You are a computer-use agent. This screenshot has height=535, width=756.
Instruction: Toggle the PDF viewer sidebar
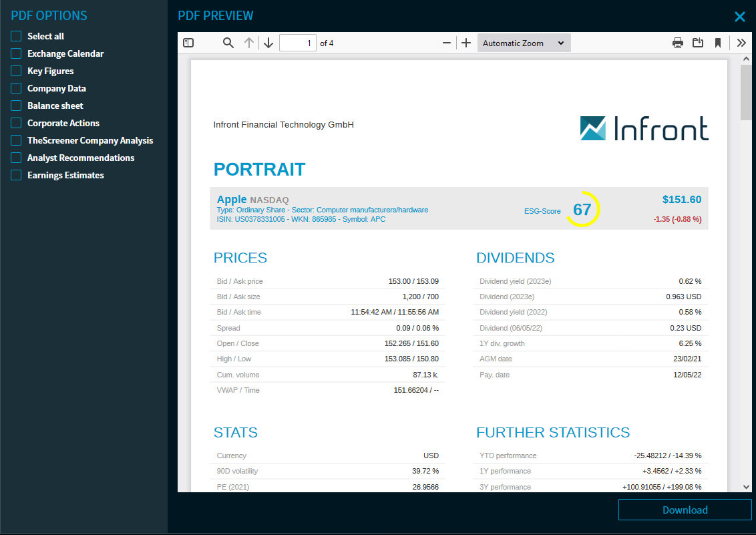pos(188,43)
